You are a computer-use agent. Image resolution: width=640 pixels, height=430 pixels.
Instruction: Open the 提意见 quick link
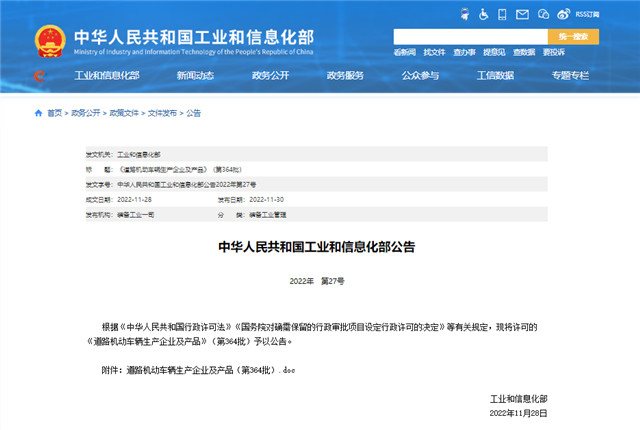click(x=494, y=52)
